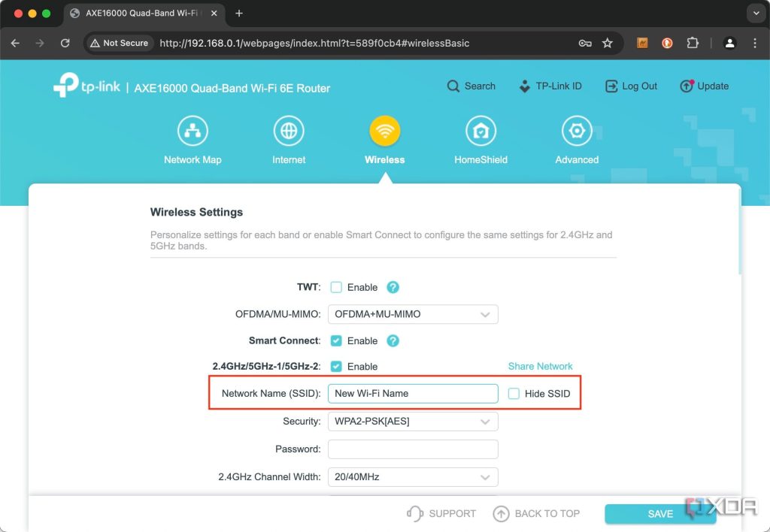Select the Wireless Wi-Fi icon
Image resolution: width=770 pixels, height=532 pixels.
pyautogui.click(x=385, y=131)
